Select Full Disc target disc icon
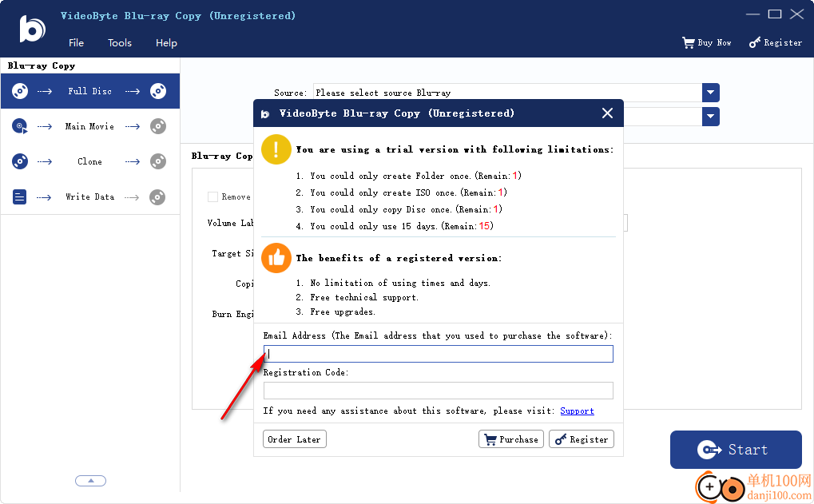The width and height of the screenshot is (814, 504). (158, 91)
